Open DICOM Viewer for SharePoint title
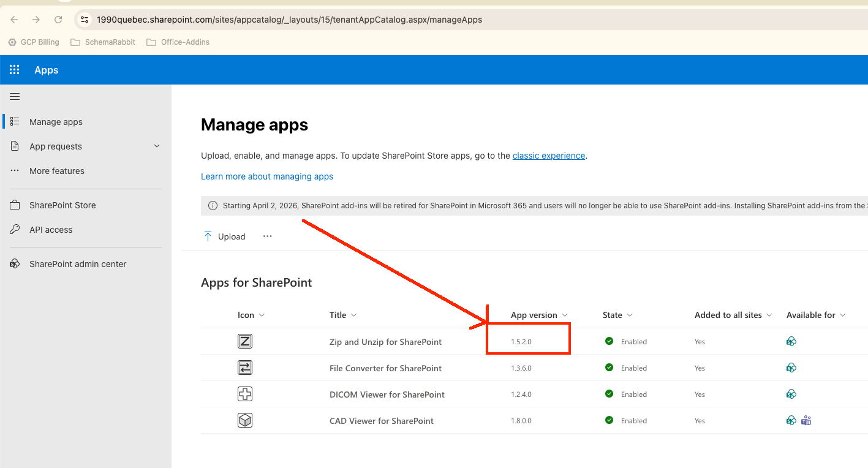 pyautogui.click(x=387, y=394)
